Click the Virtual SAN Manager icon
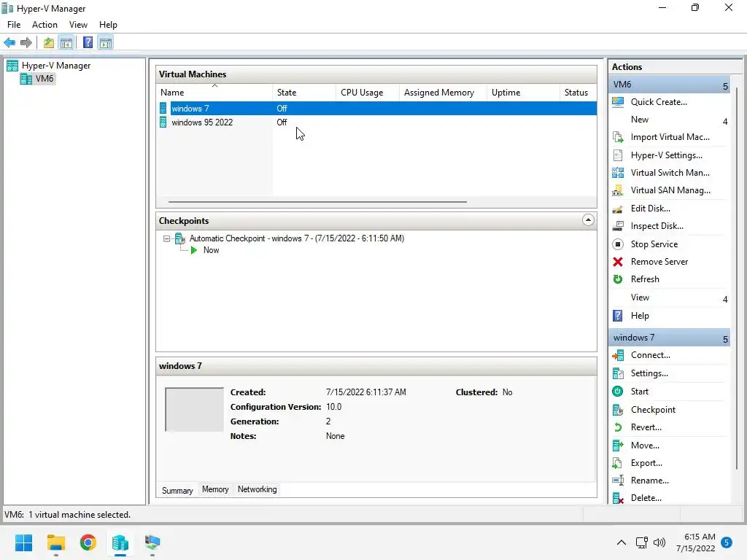This screenshot has width=747, height=560. [618, 190]
